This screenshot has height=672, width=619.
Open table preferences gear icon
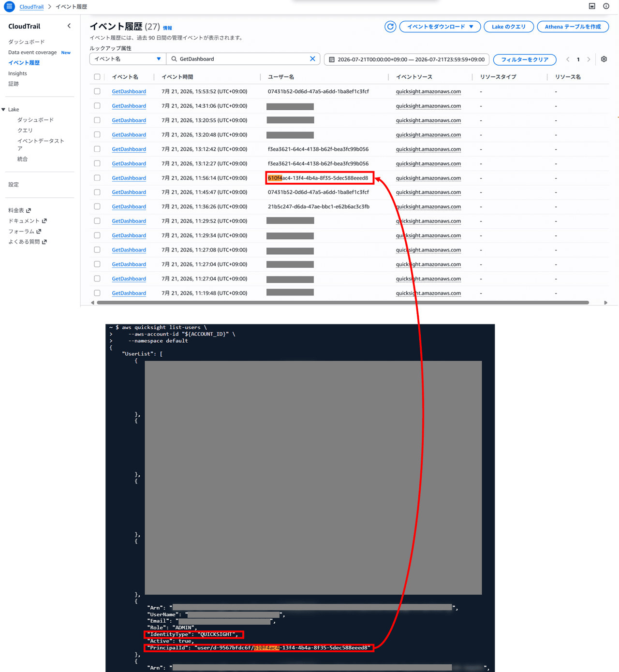604,59
